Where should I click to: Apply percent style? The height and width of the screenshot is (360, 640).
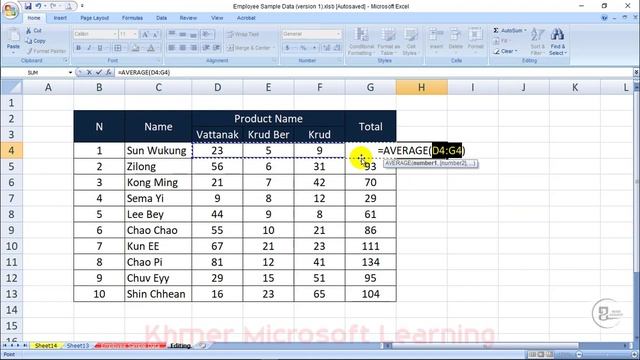click(303, 48)
